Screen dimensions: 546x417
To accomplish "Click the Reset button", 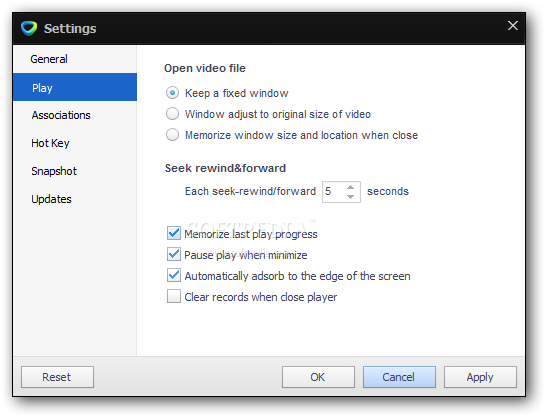I will tap(57, 377).
